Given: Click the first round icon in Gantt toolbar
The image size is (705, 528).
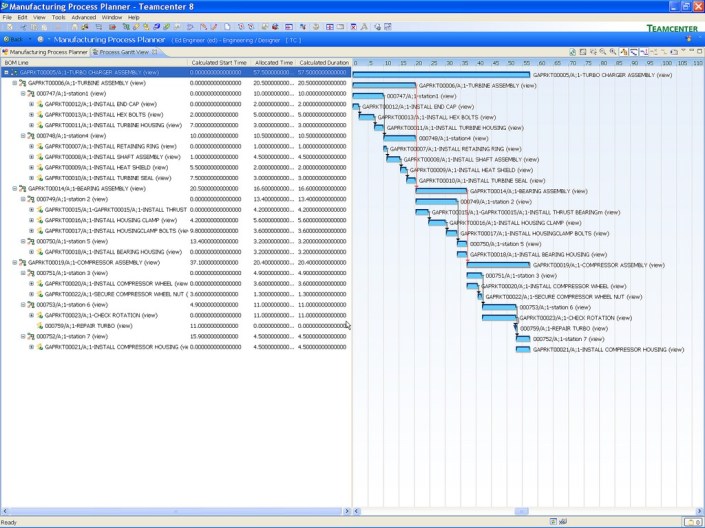Looking at the screenshot, I should coord(573,52).
